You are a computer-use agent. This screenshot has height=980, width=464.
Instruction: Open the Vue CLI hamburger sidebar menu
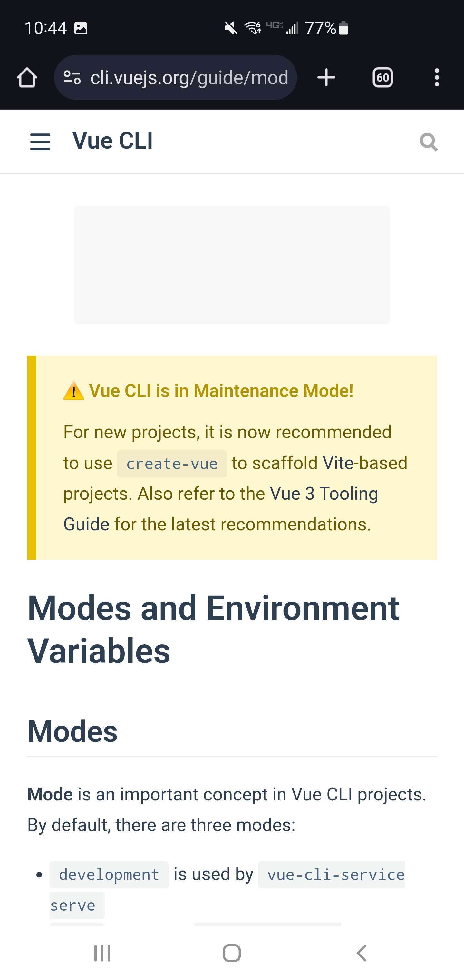point(40,142)
